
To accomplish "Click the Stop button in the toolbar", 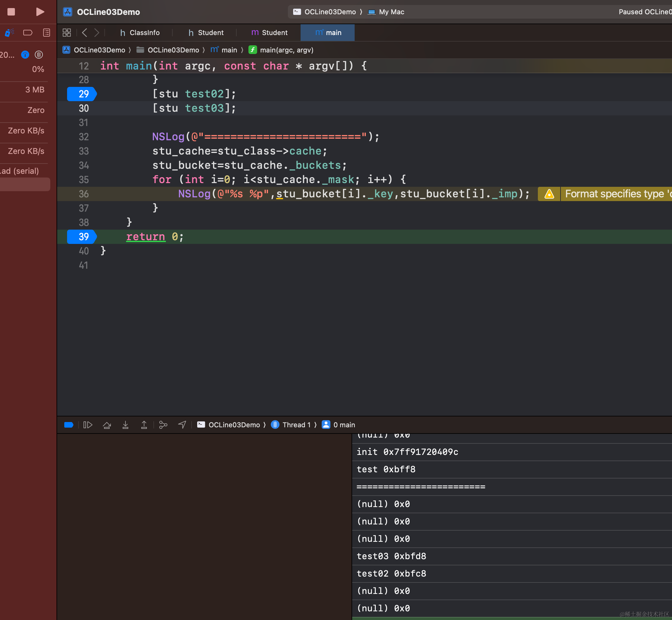I will (11, 12).
